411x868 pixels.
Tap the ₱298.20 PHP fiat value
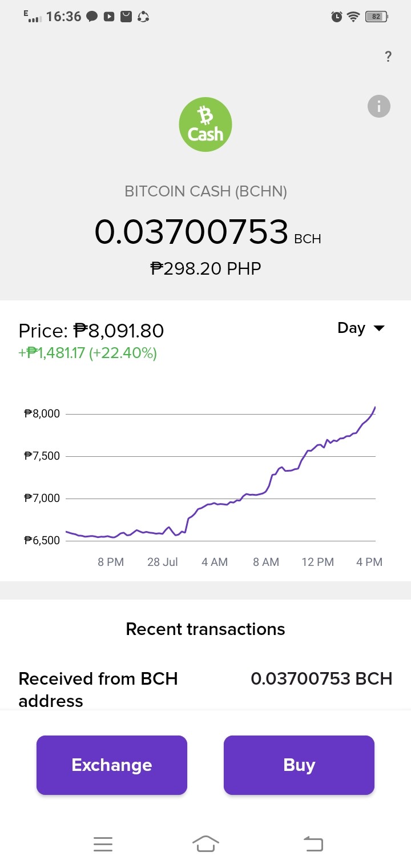(x=205, y=268)
